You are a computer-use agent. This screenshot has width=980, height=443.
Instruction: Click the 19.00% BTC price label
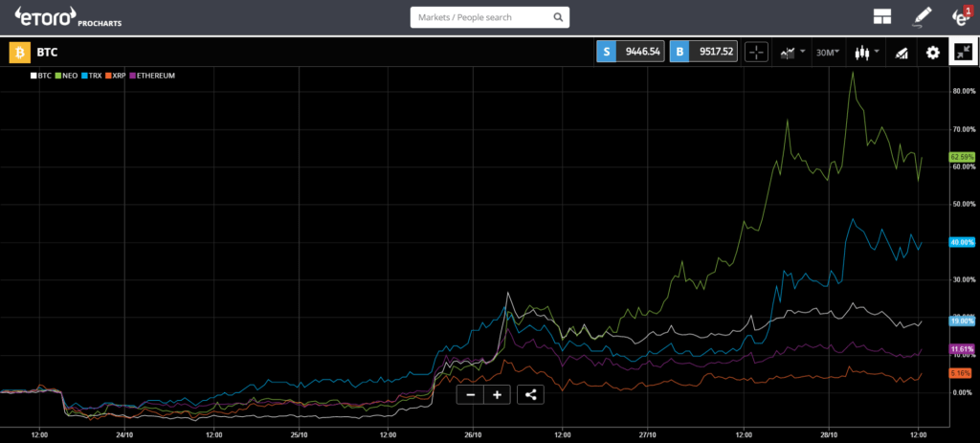(x=961, y=321)
